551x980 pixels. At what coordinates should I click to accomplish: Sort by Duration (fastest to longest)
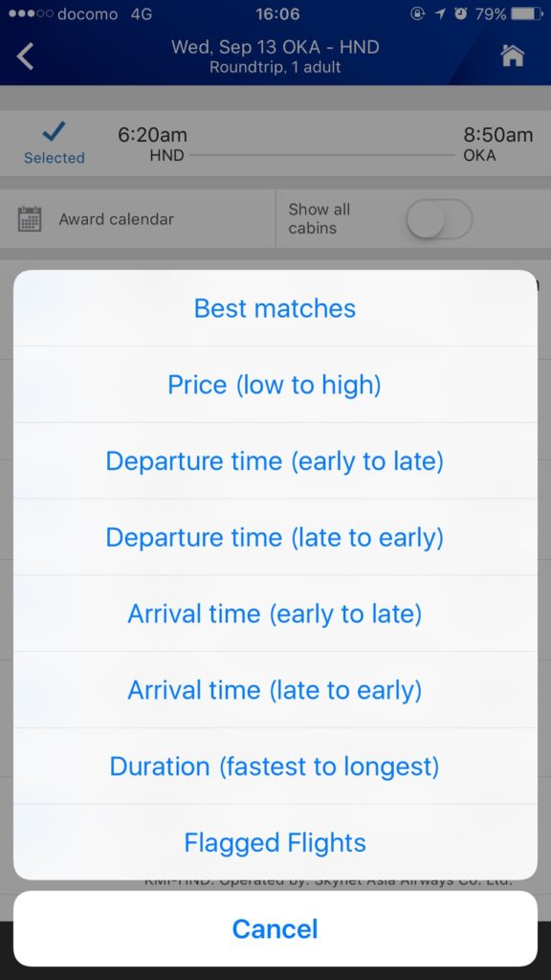275,767
